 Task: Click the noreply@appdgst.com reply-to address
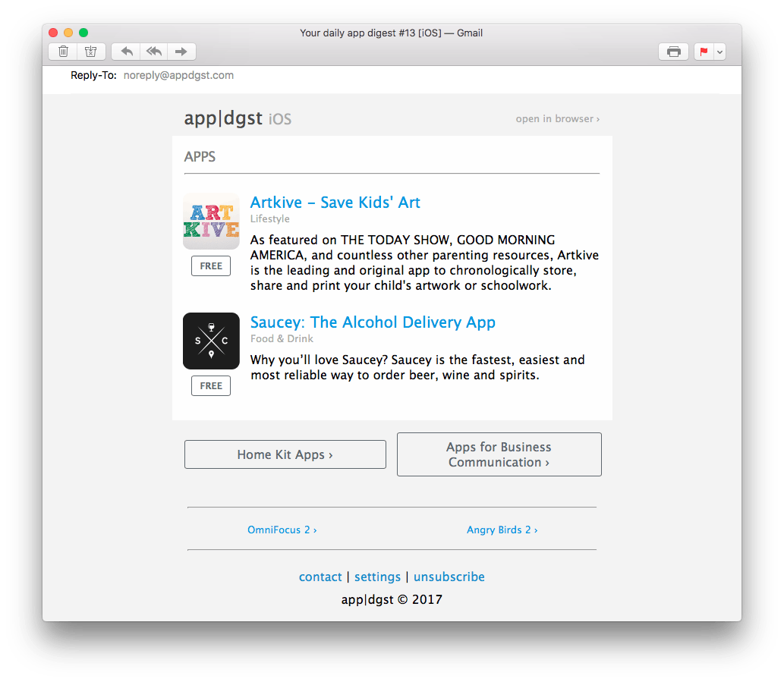(178, 75)
